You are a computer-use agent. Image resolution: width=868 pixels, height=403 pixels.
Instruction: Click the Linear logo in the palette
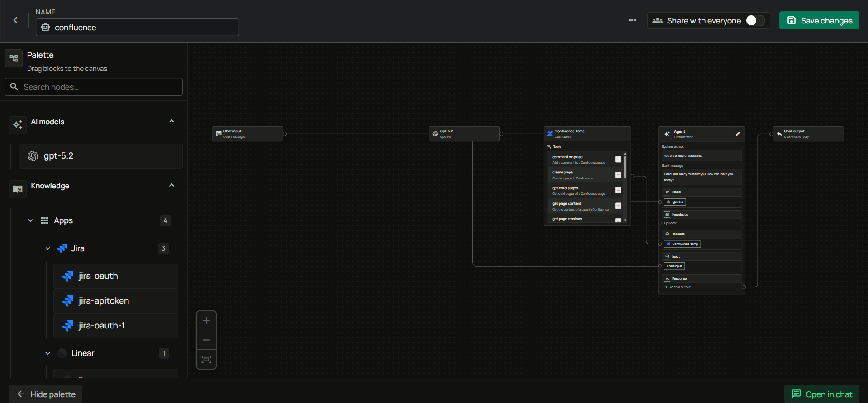(62, 353)
